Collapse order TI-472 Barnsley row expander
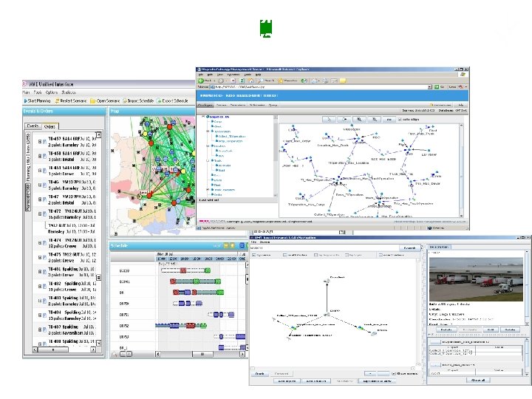The height and width of the screenshot is (399, 532). [40, 214]
